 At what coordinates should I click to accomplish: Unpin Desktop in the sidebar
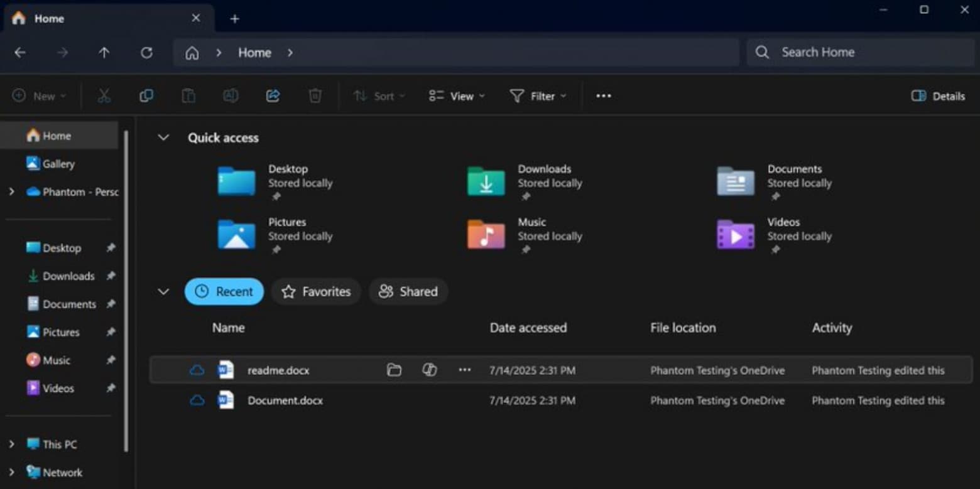(x=111, y=248)
